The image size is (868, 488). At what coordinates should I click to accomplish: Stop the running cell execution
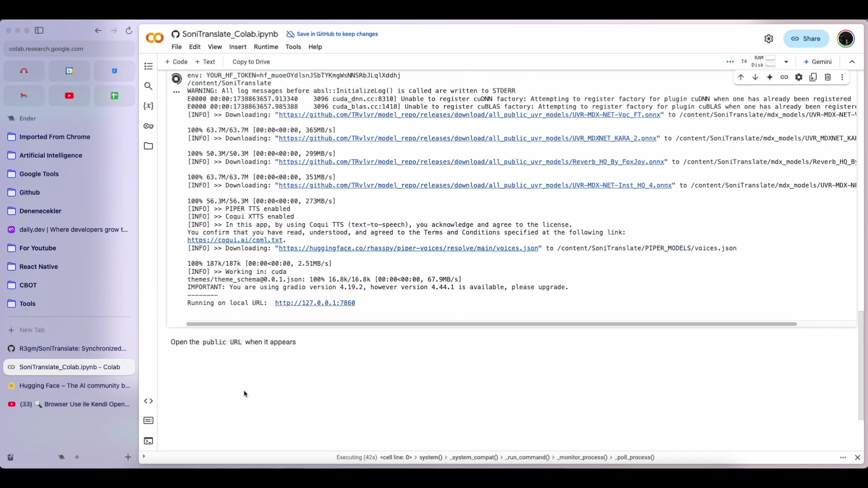click(x=177, y=79)
